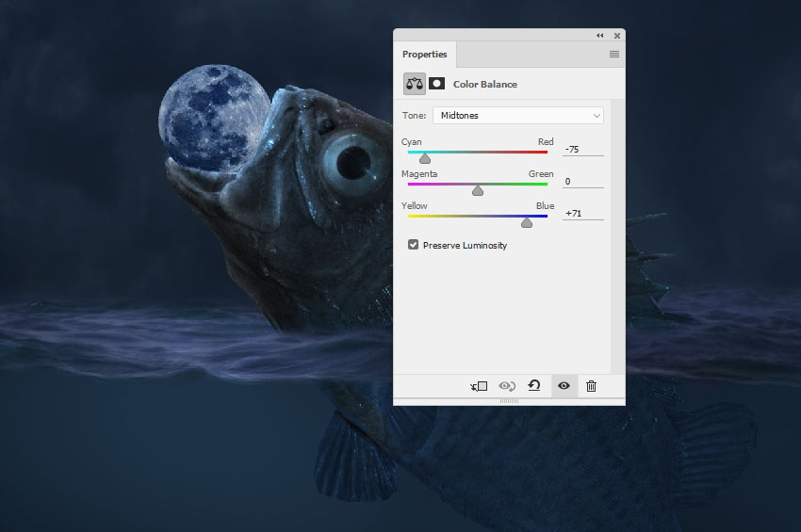Click the Color Balance title text
801x532 pixels.
(484, 84)
